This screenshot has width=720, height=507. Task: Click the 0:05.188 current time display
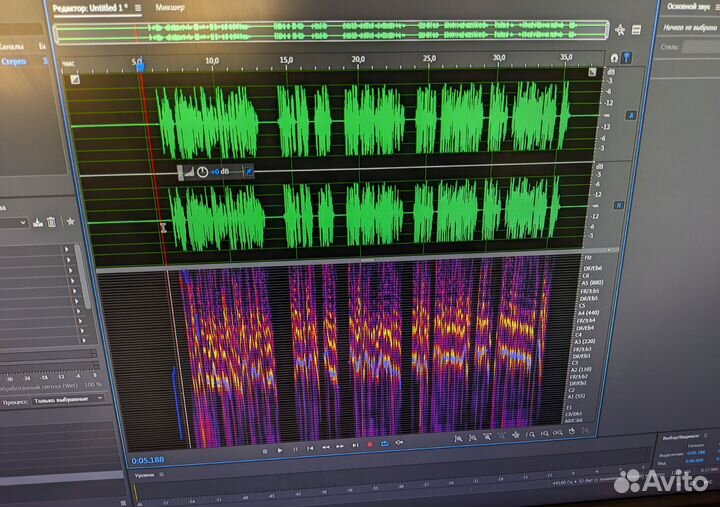(147, 461)
